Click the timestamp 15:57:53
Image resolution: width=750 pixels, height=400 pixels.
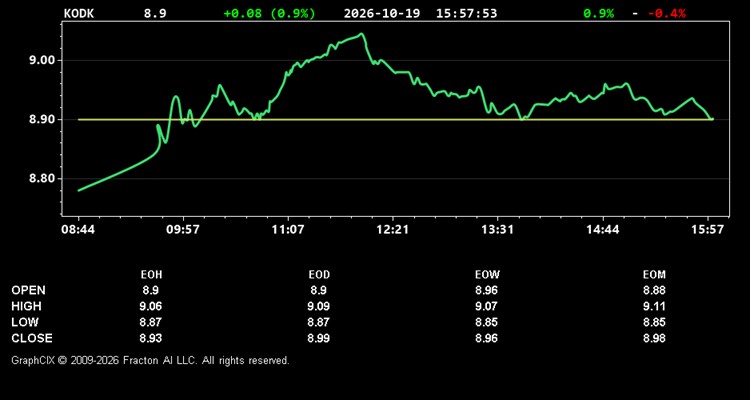click(x=466, y=13)
